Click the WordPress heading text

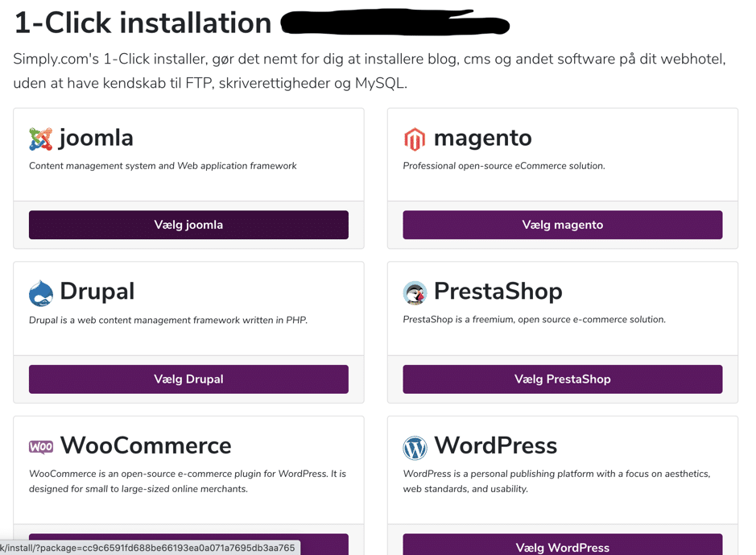(496, 445)
